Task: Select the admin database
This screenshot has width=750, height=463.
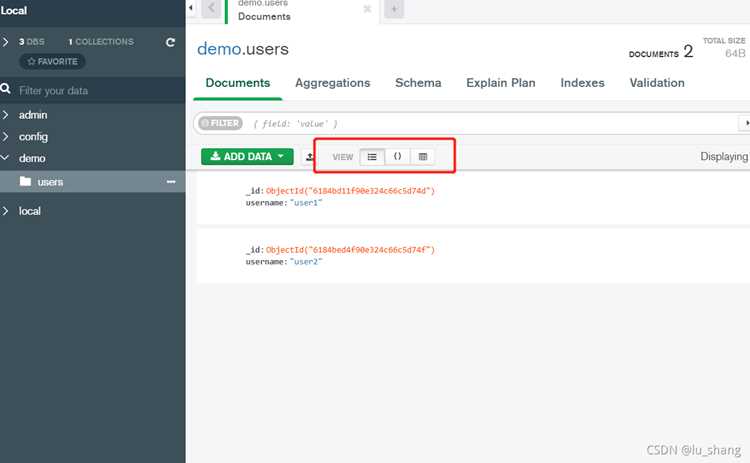Action: pyautogui.click(x=33, y=115)
